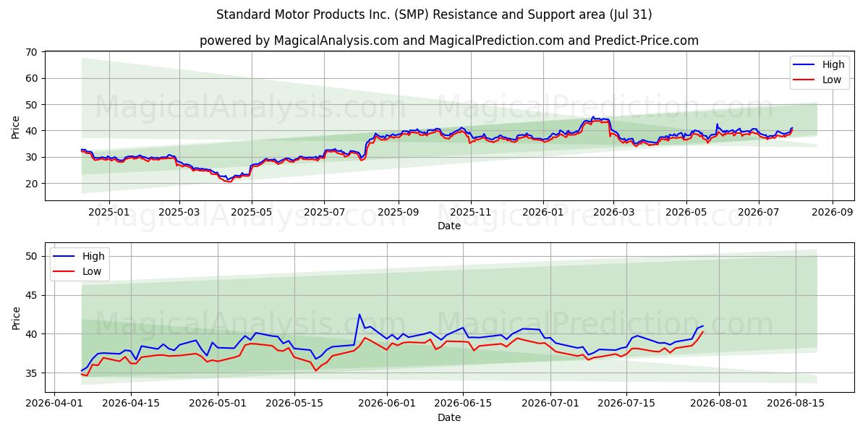Click the '2025-09' tick label in the top chart
Image resolution: width=868 pixels, height=434 pixels.
(x=398, y=213)
